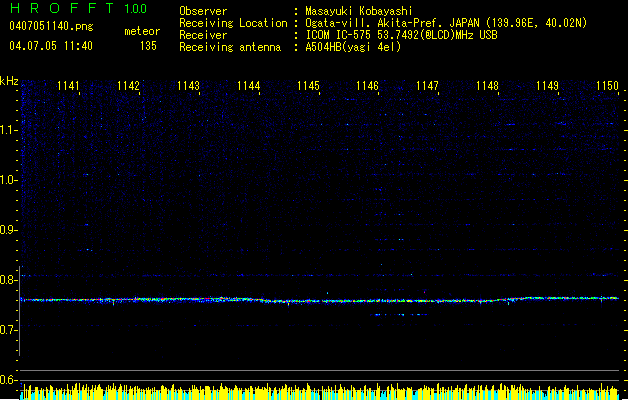Click the 0.6 kHz frequency axis label

pyautogui.click(x=8, y=380)
